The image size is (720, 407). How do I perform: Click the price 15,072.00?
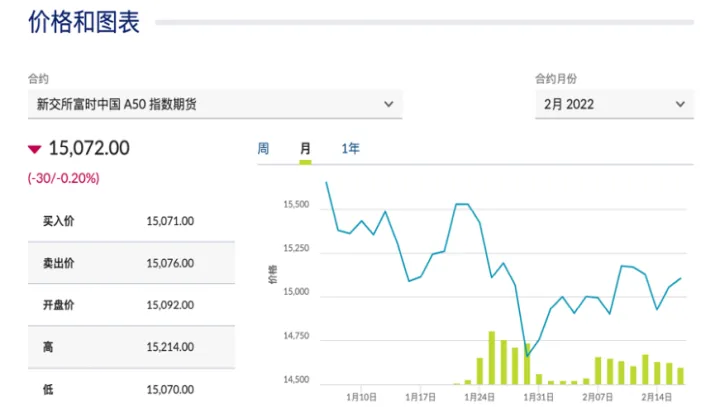[89, 148]
